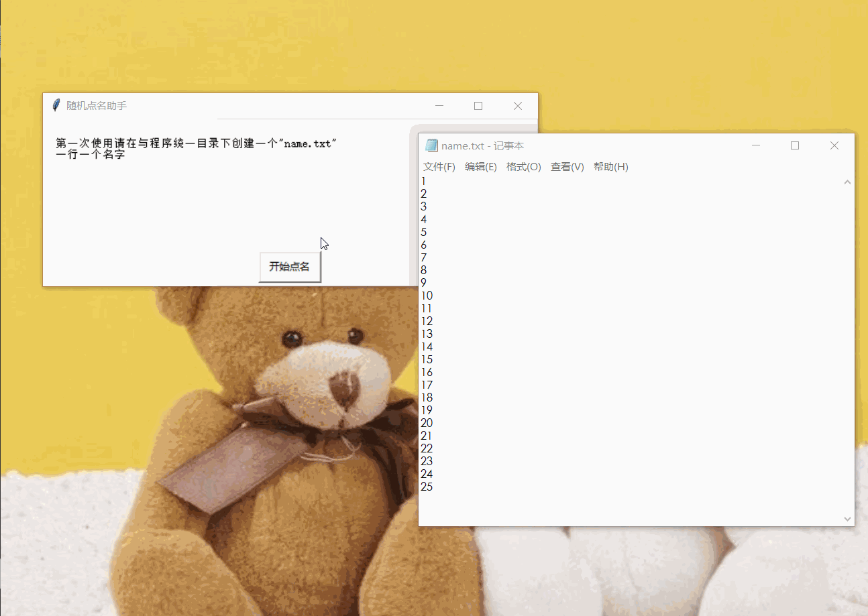Open the 查看(V) menu in Notepad
Viewport: 868px width, 616px height.
coord(567,167)
